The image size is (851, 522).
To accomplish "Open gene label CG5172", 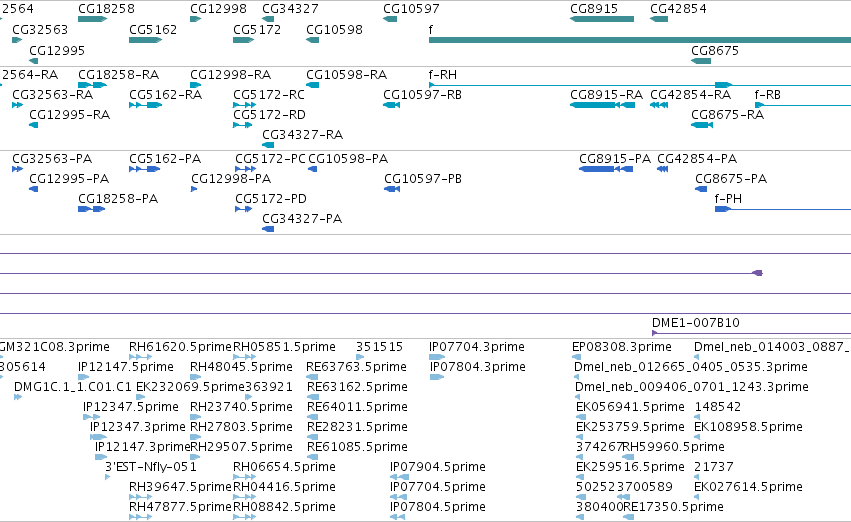I will click(x=257, y=29).
